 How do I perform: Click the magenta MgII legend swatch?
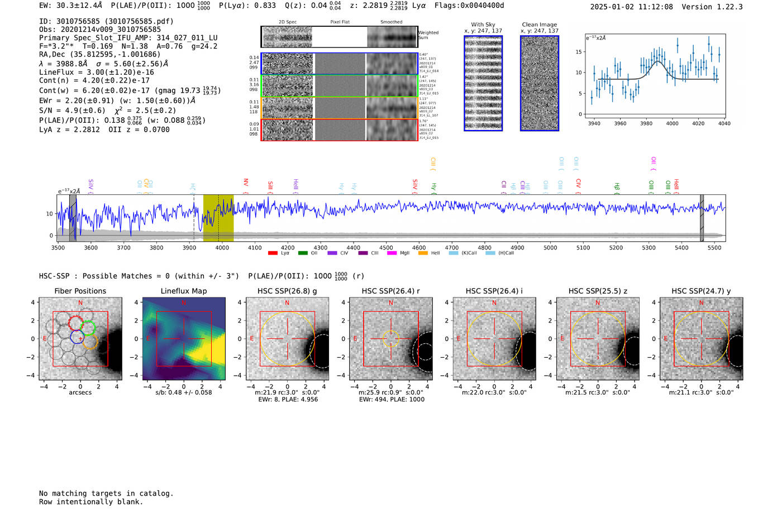click(x=392, y=253)
